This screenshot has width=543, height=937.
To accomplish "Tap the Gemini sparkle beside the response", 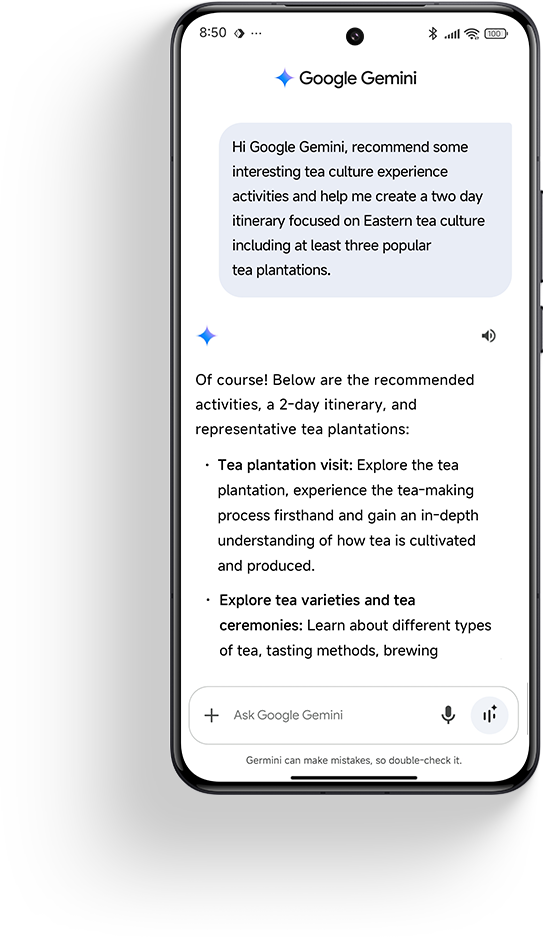I will coord(207,336).
